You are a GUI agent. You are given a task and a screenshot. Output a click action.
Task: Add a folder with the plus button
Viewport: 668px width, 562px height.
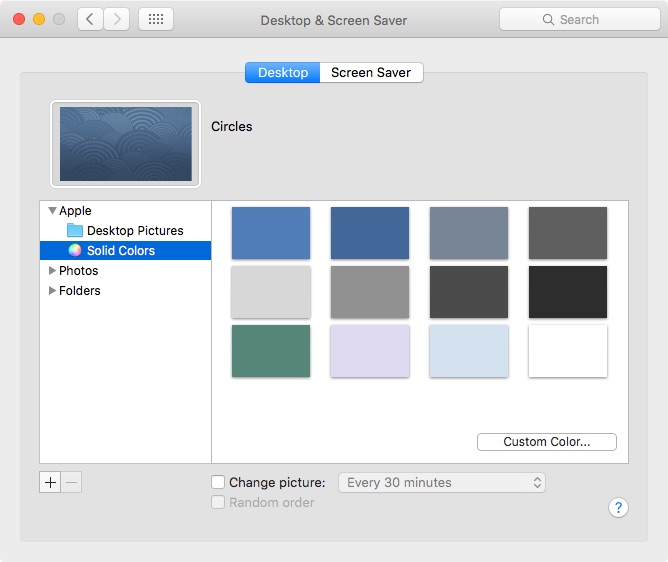point(50,482)
